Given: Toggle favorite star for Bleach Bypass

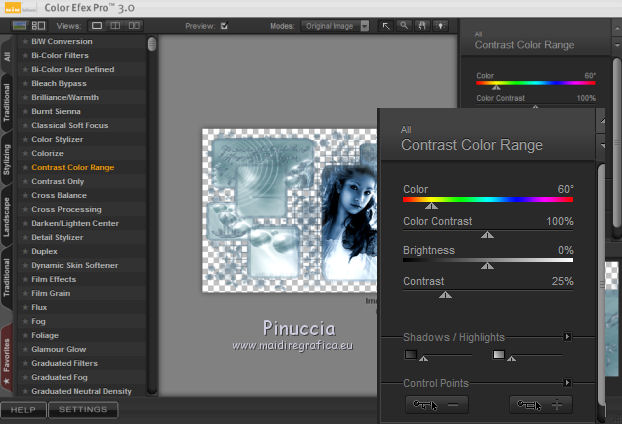Looking at the screenshot, I should point(25,83).
